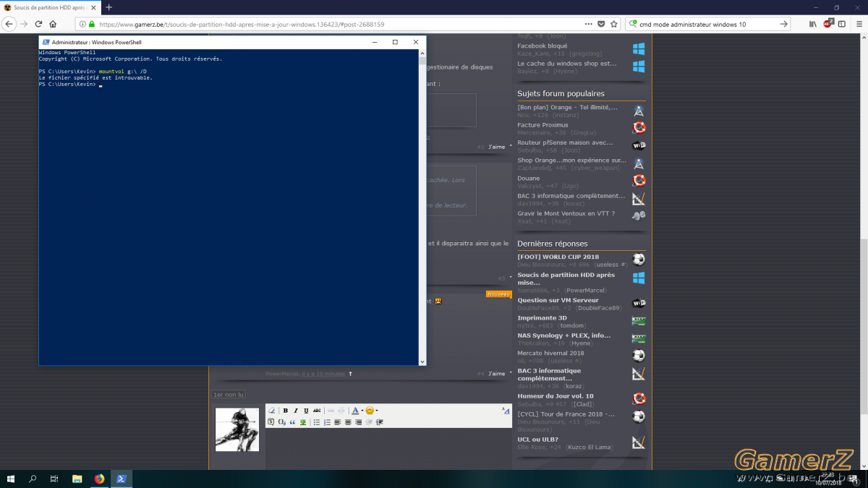Open PowerMarcel's profile link on post #4
Image resolution: width=868 pixels, height=488 pixels.
click(x=282, y=374)
